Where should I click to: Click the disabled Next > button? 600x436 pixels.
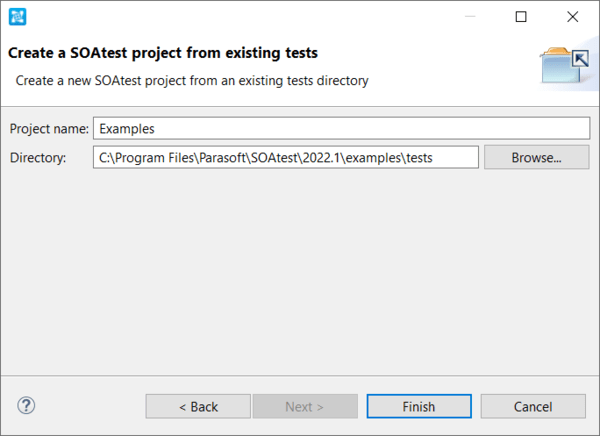(305, 406)
